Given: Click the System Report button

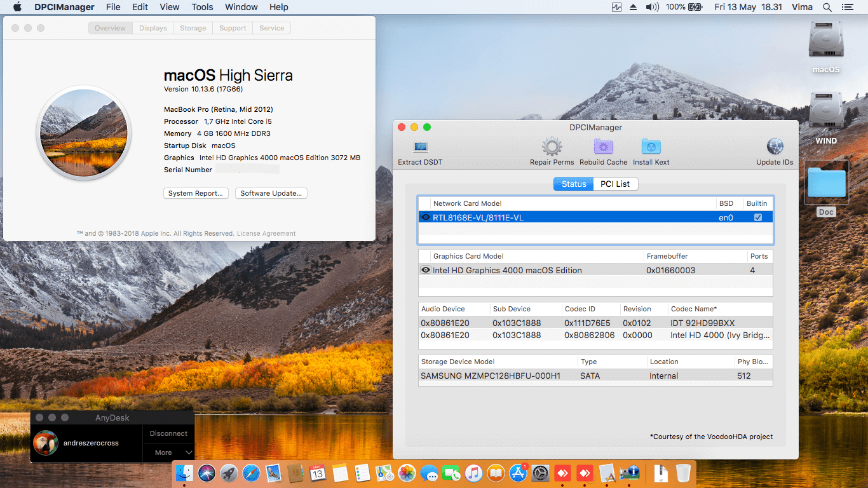Looking at the screenshot, I should click(x=196, y=193).
